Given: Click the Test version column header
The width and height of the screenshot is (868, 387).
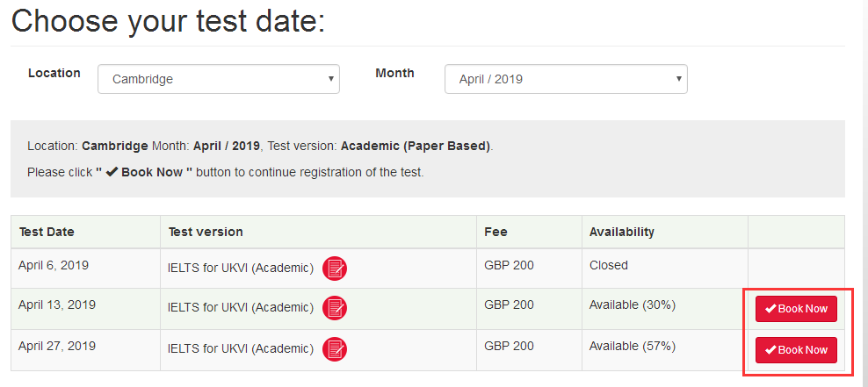Looking at the screenshot, I should [x=206, y=233].
